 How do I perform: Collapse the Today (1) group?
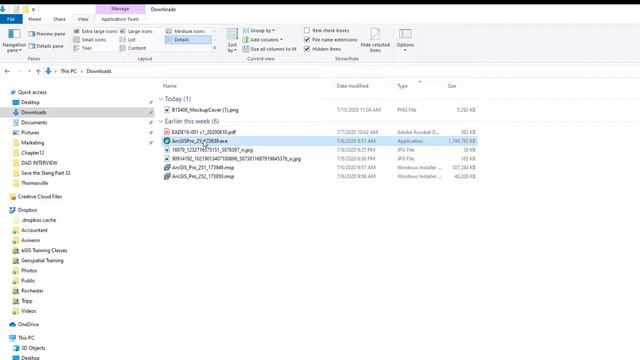[x=161, y=99]
